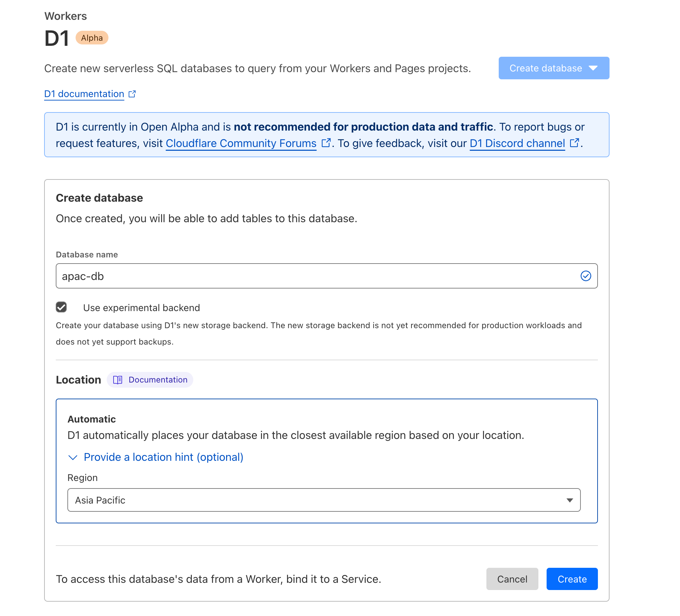
Task: Click the dropdown arrow in the Region selector
Action: click(x=570, y=500)
